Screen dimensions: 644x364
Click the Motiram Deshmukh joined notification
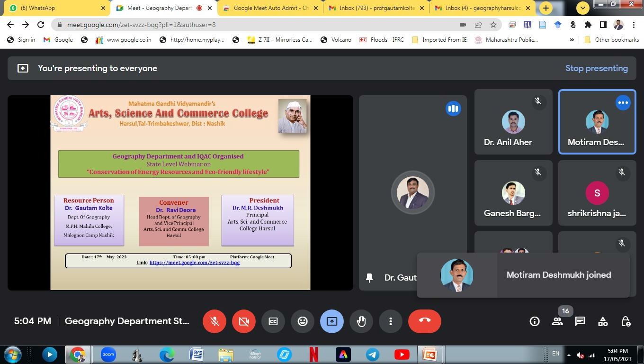coord(523,275)
